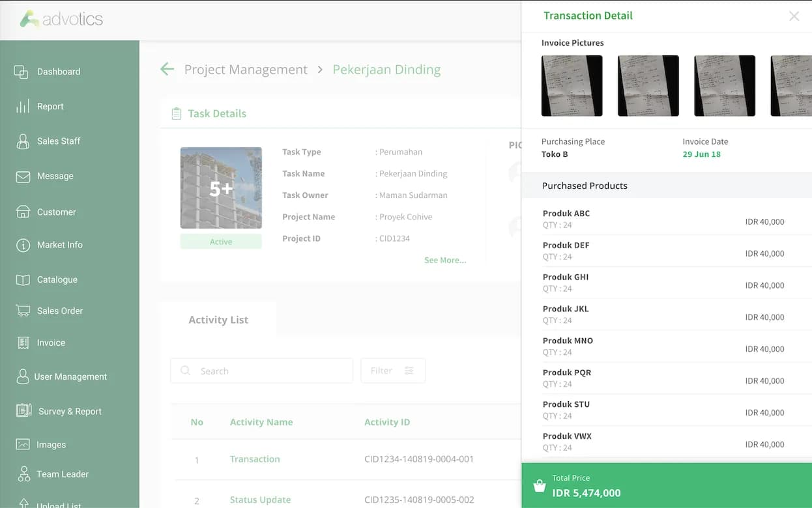The height and width of the screenshot is (508, 812).
Task: Select the Sales Staff person icon
Action: click(x=23, y=141)
